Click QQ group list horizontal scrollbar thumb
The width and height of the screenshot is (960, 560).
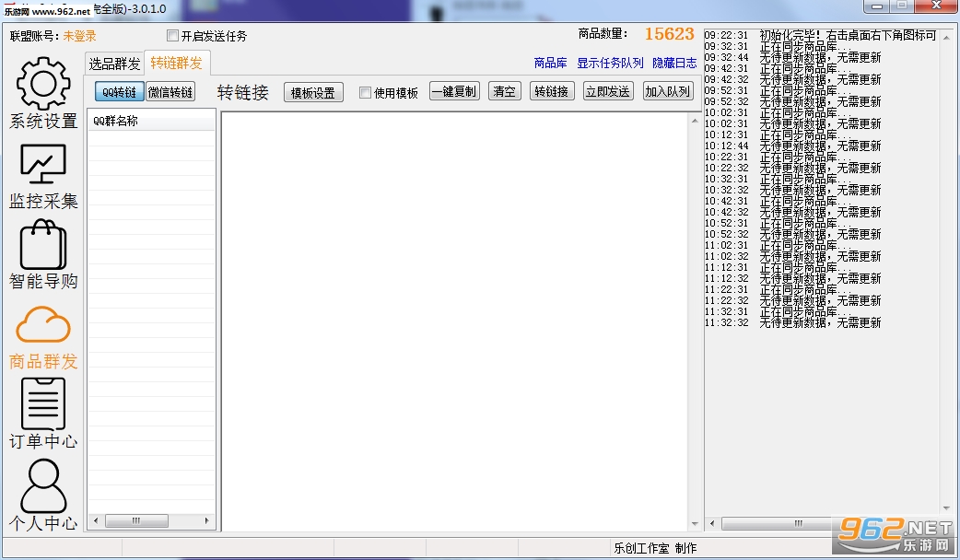[x=136, y=520]
